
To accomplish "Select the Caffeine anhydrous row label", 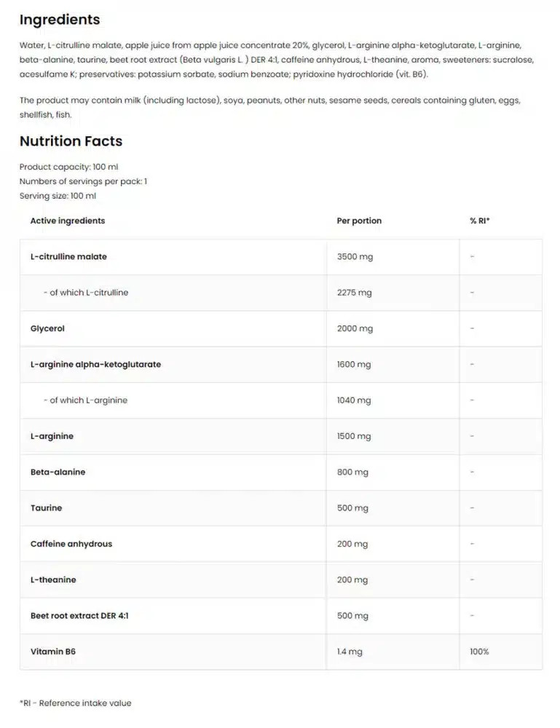I will click(71, 544).
